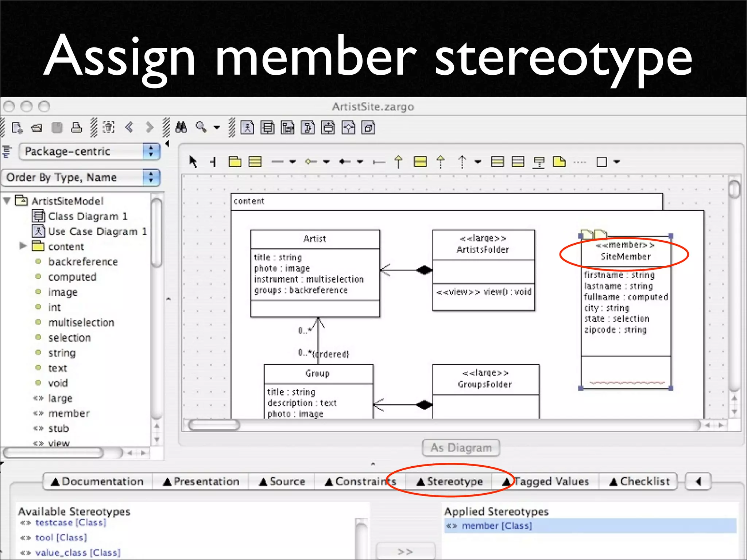The width and height of the screenshot is (747, 560).
Task: Collapse the ArtistSiteModel tree node
Action: coord(7,201)
